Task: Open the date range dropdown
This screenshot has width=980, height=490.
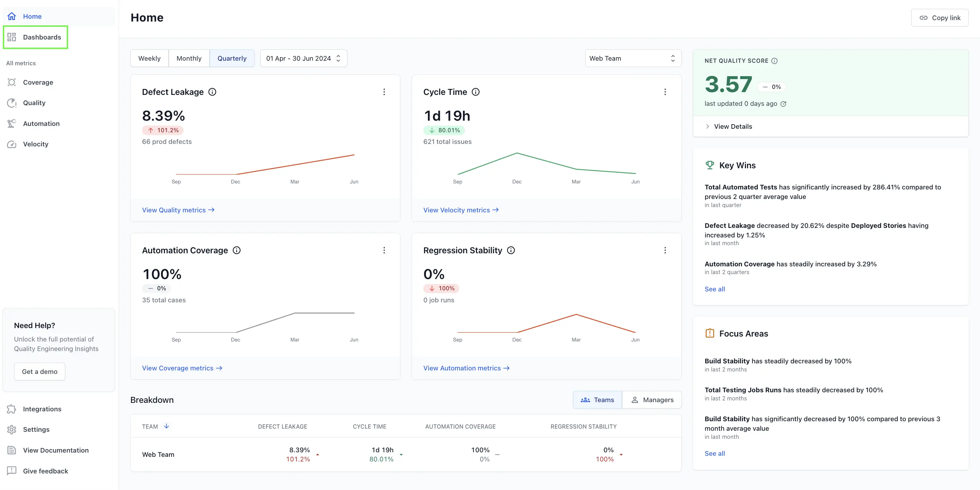Action: 303,58
